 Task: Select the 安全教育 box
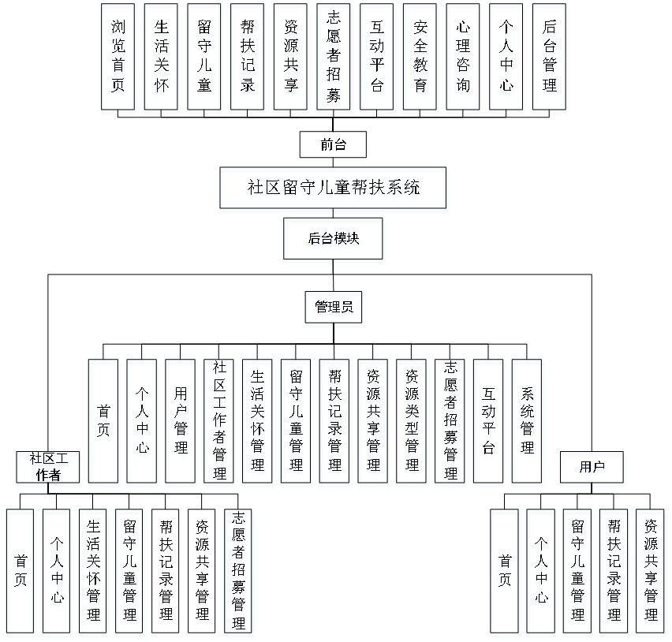(x=420, y=57)
